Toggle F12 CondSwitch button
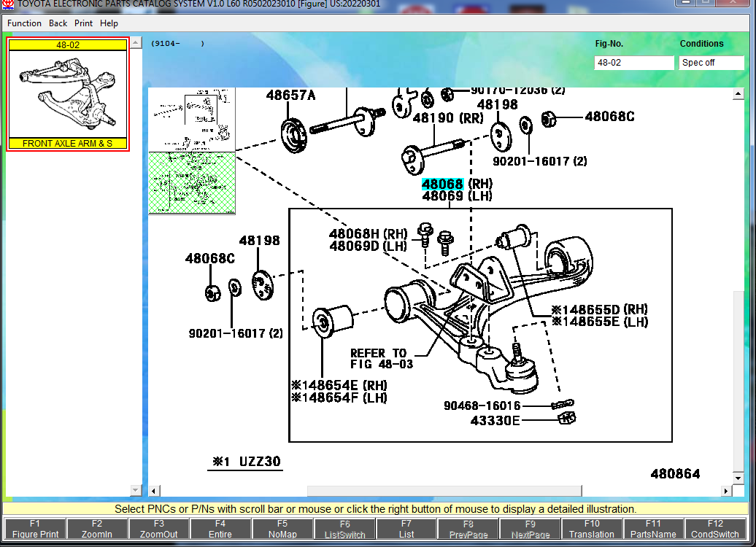 click(x=715, y=529)
